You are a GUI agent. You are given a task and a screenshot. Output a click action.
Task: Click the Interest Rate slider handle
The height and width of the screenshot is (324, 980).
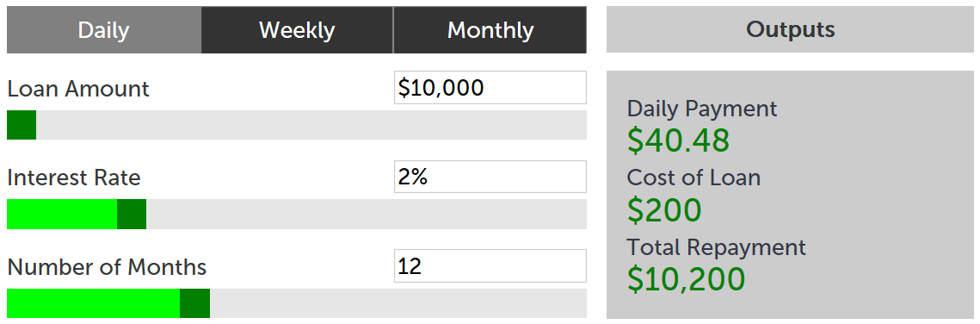132,214
